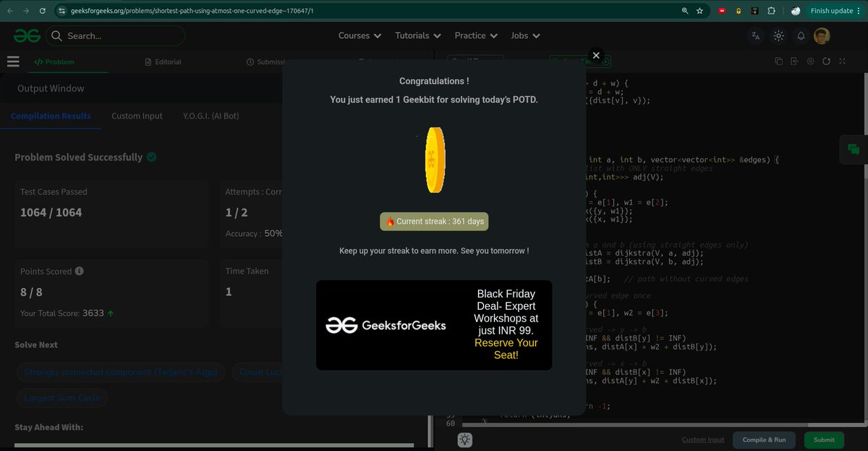Open the notifications bell
The image size is (868, 451).
(x=801, y=35)
